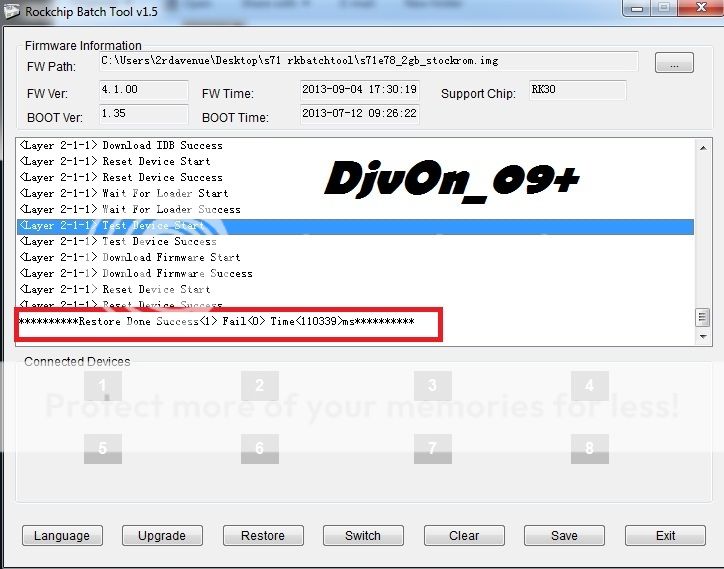Pick device slot 8 indicator
The width and height of the screenshot is (724, 569).
tap(589, 449)
